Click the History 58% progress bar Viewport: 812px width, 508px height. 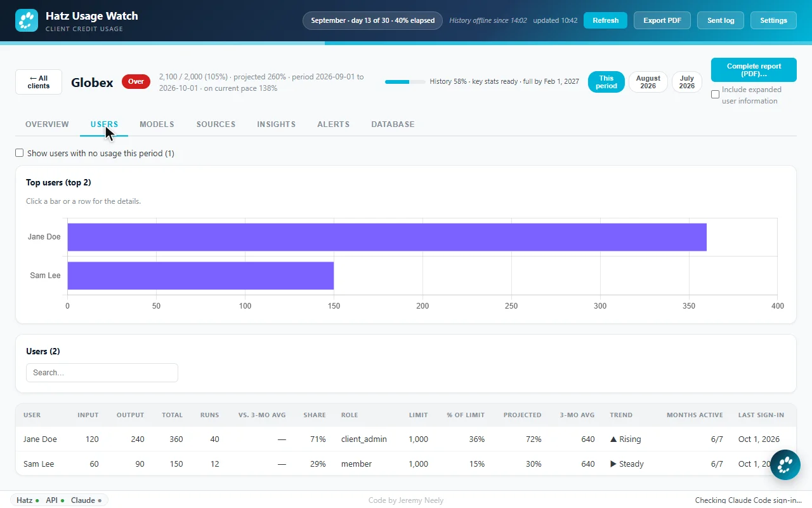click(405, 82)
